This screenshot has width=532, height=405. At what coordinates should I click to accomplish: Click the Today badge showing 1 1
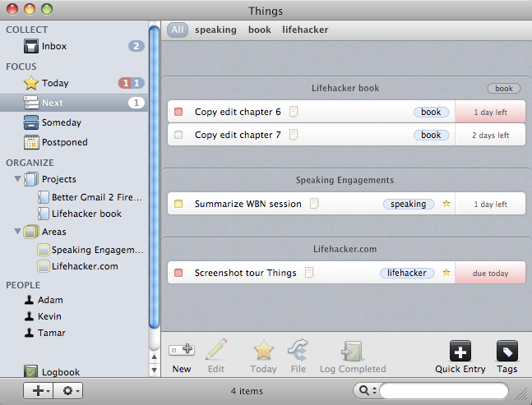pos(132,83)
